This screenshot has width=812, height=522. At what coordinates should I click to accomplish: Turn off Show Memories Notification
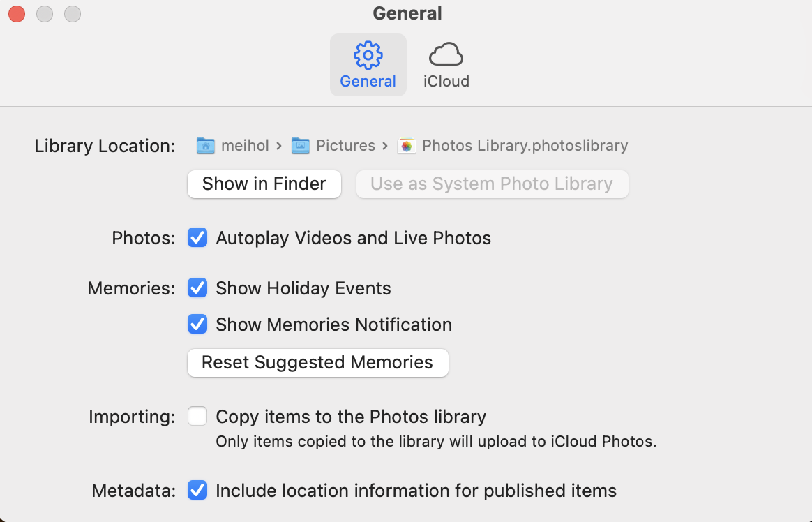(x=197, y=325)
